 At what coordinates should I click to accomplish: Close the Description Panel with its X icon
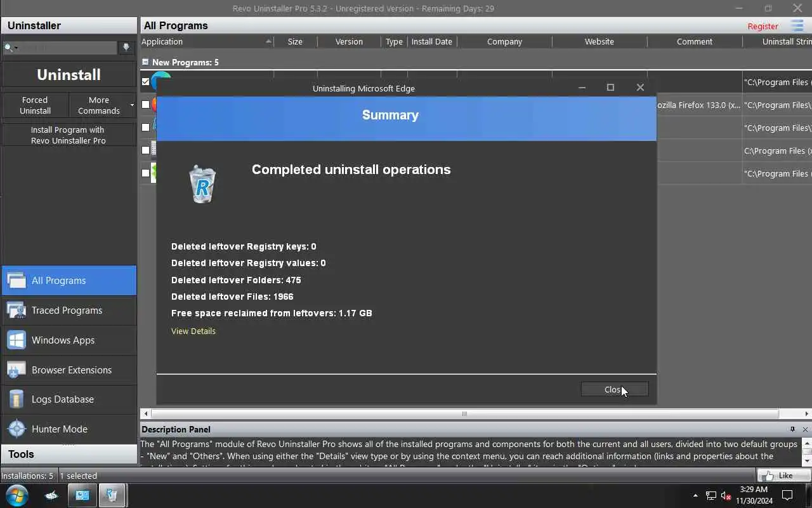(805, 429)
